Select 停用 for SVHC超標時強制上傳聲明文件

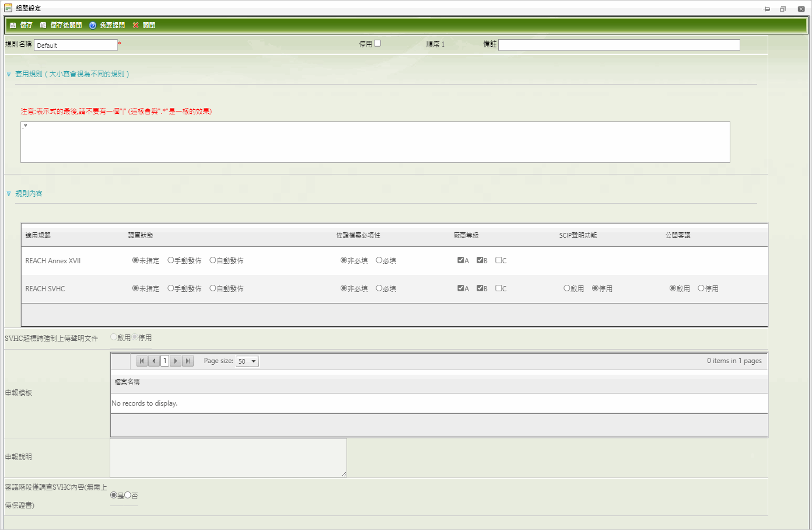tap(135, 337)
